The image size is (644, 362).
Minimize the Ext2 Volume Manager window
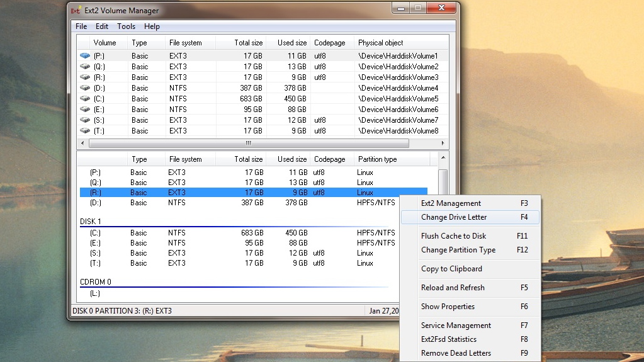[x=401, y=8]
